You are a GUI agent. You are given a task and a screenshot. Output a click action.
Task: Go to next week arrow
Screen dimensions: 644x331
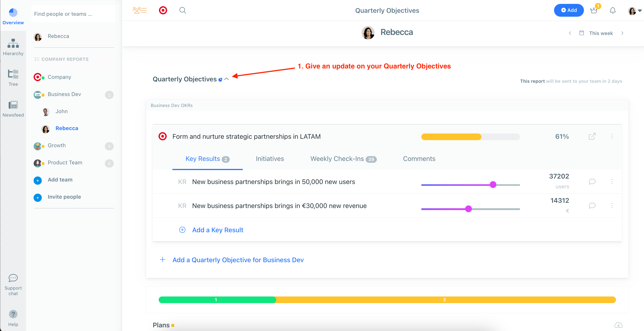622,33
